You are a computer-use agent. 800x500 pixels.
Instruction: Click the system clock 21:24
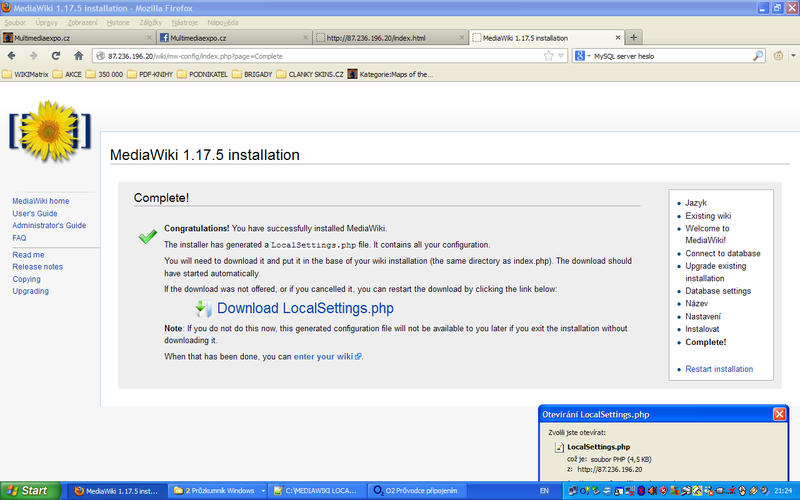(x=783, y=491)
